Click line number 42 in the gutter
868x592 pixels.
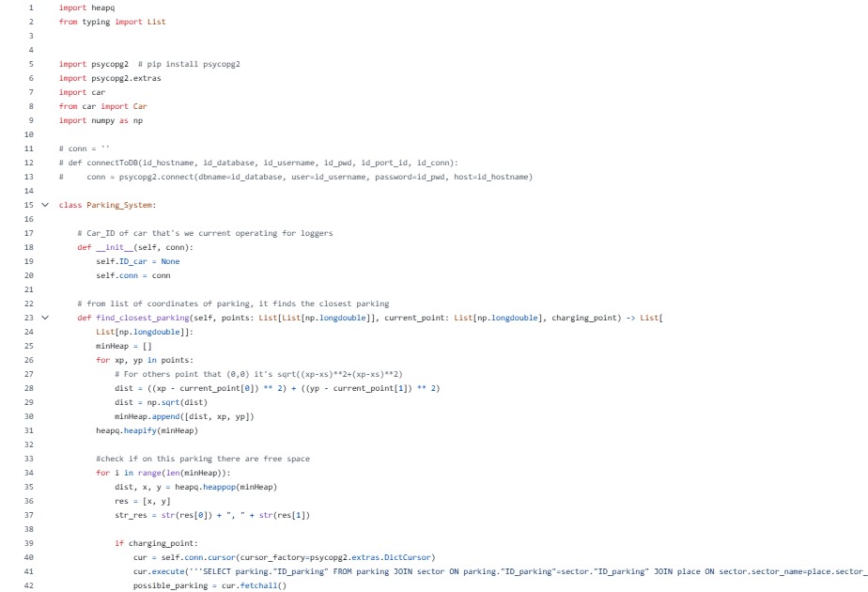coord(29,586)
